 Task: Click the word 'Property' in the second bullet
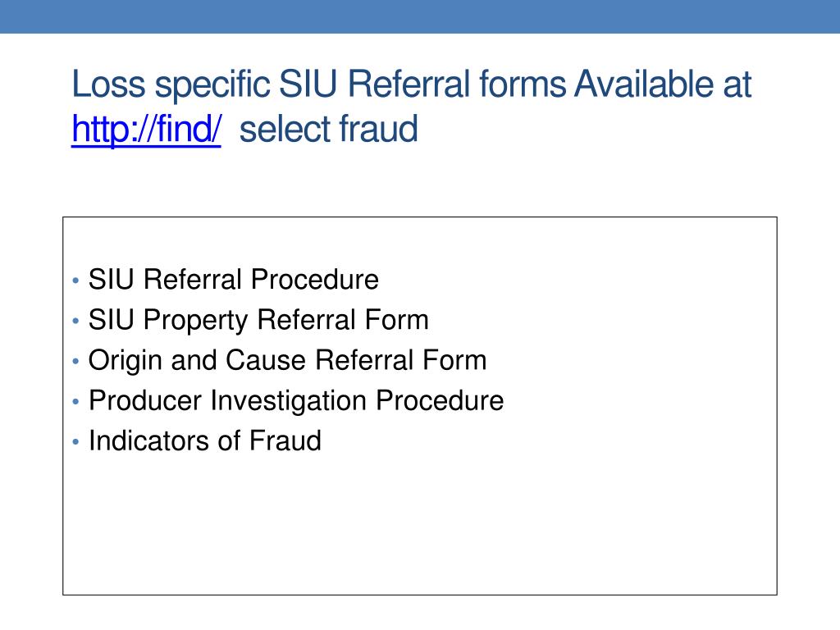[195, 321]
